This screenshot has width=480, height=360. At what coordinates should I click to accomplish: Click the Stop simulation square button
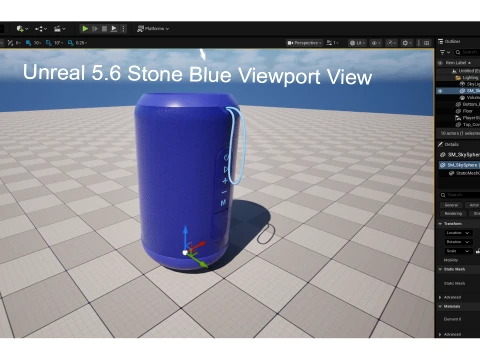point(104,29)
